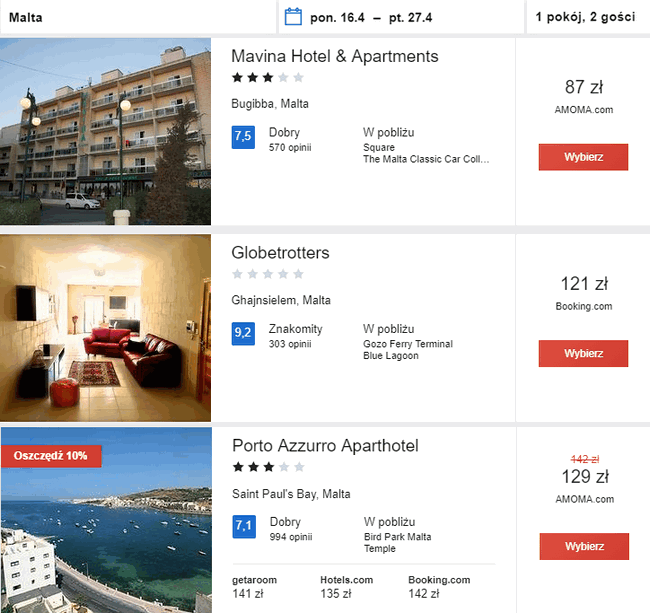Screen dimensions: 650x613
Task: Click the 7,5 rating badge for Mavina Hotel
Action: tap(243, 137)
